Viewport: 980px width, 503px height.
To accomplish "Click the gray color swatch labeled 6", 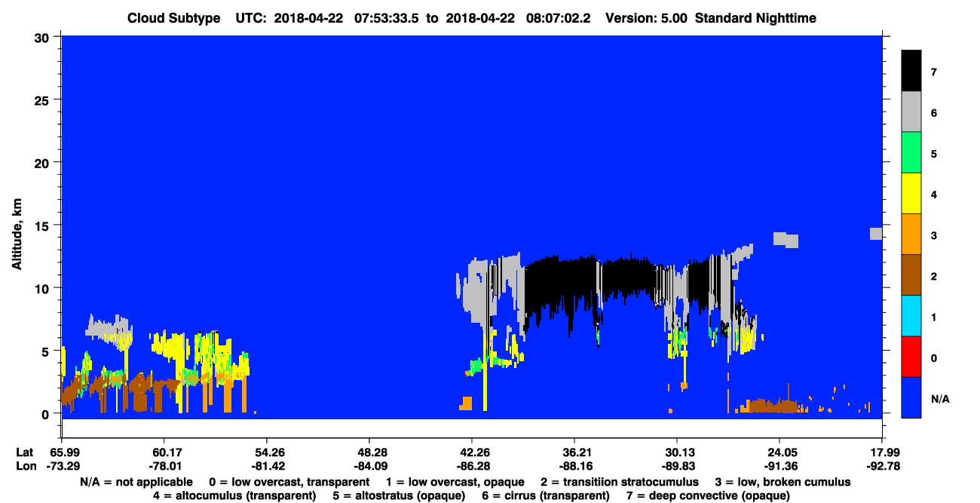I will coord(911,112).
